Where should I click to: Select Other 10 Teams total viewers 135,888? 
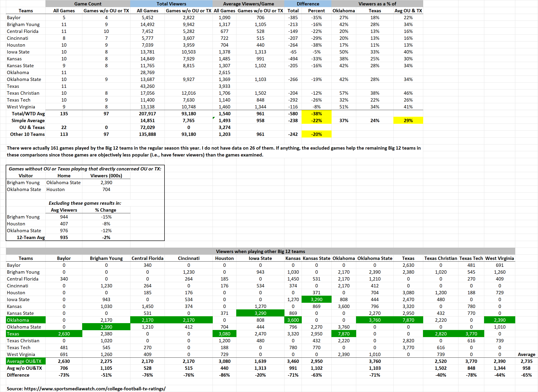click(x=147, y=134)
